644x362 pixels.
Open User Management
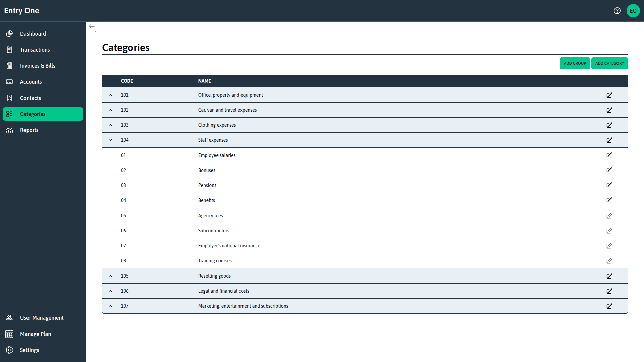tap(42, 318)
